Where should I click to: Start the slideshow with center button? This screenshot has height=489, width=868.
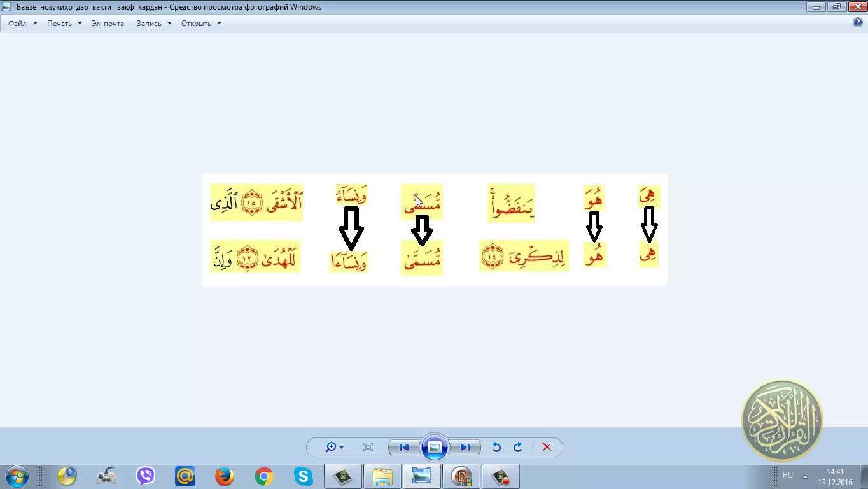coord(434,447)
